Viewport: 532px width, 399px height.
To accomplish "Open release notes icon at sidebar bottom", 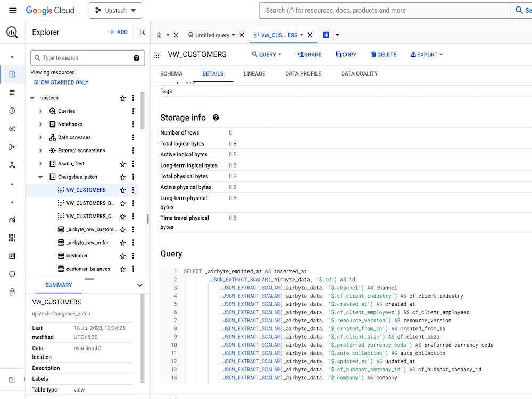I will click(12, 380).
